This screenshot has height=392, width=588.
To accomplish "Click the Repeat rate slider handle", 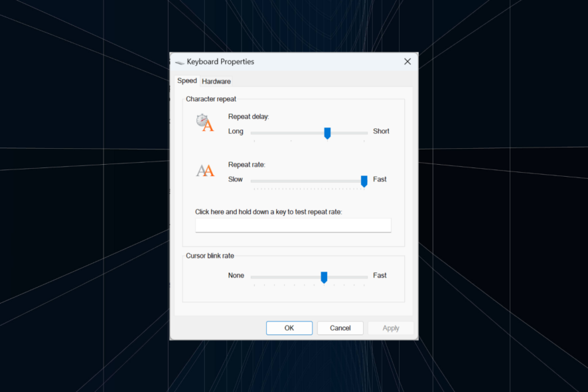I will pyautogui.click(x=364, y=180).
